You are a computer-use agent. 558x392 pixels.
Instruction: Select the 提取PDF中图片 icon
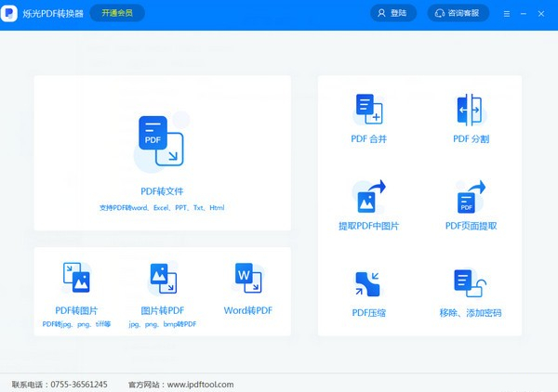(x=368, y=196)
